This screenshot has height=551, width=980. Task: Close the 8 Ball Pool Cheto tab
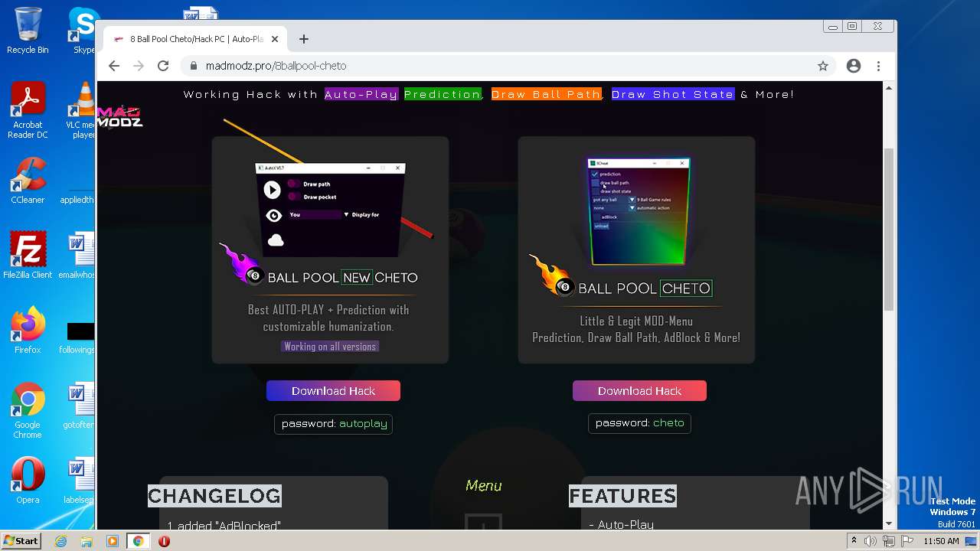(x=275, y=39)
